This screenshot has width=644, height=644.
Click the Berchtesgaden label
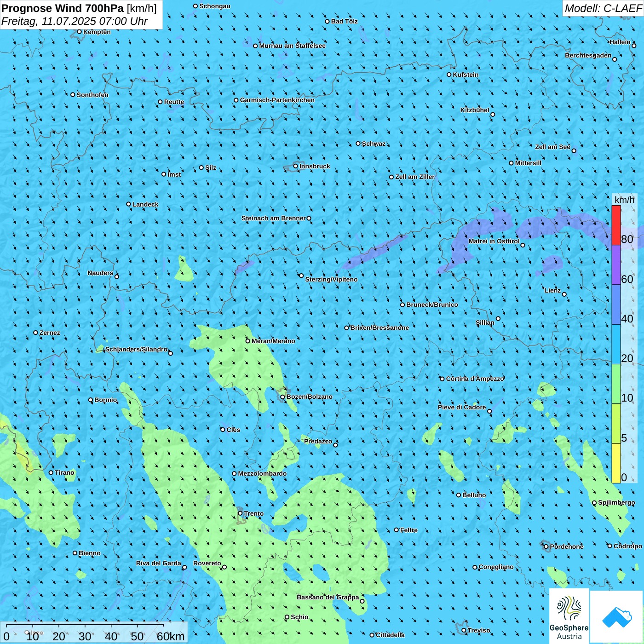[x=588, y=55]
